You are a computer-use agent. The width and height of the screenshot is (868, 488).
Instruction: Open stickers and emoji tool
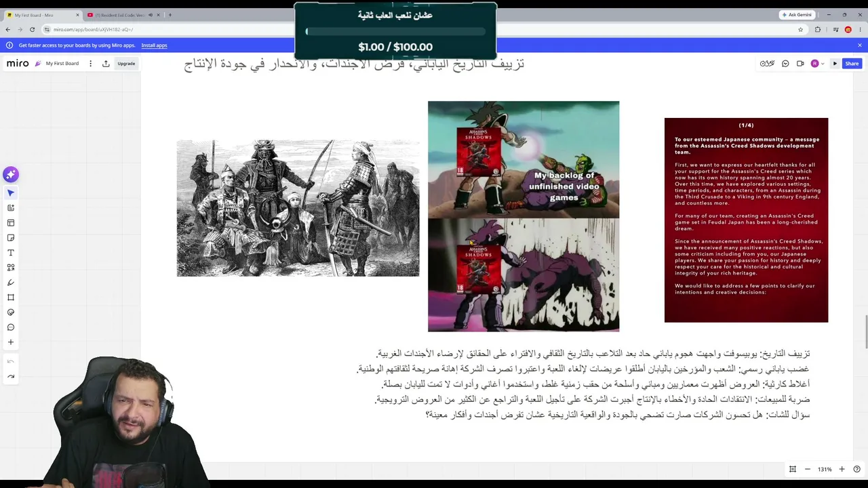(x=11, y=312)
